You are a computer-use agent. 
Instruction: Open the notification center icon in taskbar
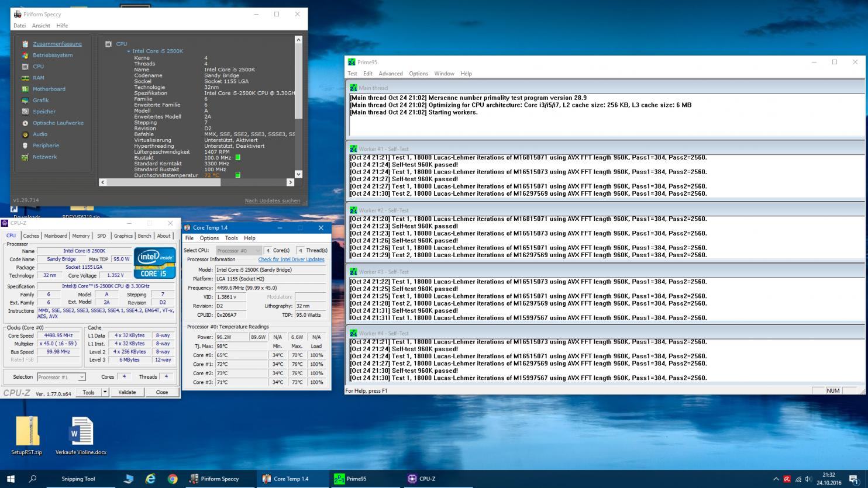[854, 479]
